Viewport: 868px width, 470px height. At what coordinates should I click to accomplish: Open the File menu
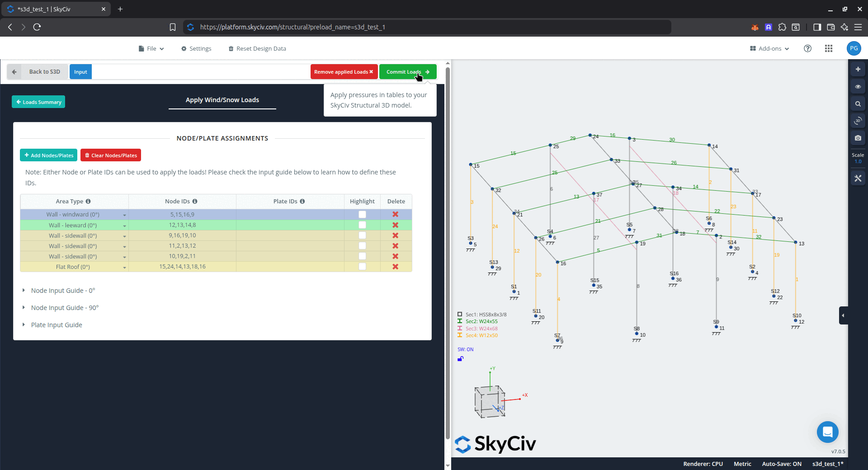pyautogui.click(x=151, y=48)
